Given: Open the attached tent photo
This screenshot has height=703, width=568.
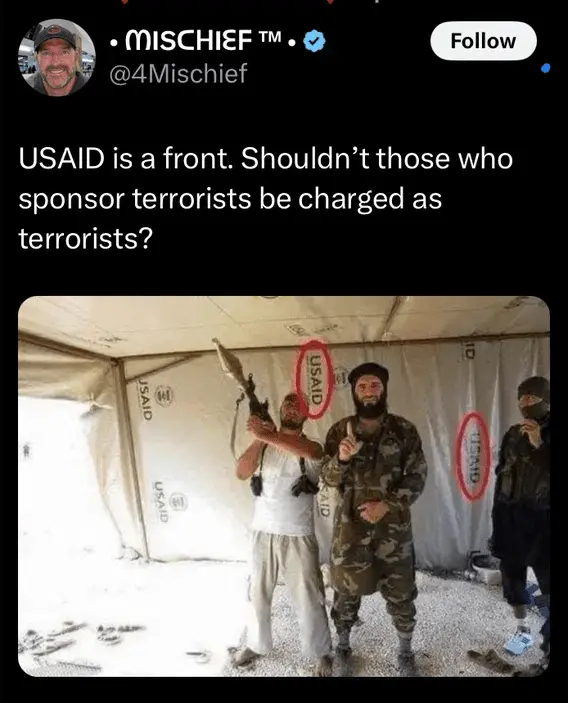Looking at the screenshot, I should pos(284,486).
